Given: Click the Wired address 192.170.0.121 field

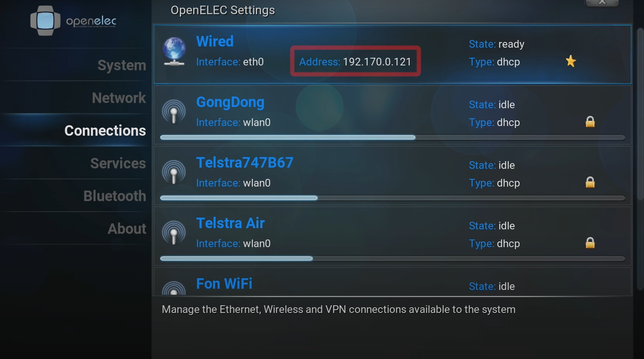Looking at the screenshot, I should click(355, 62).
